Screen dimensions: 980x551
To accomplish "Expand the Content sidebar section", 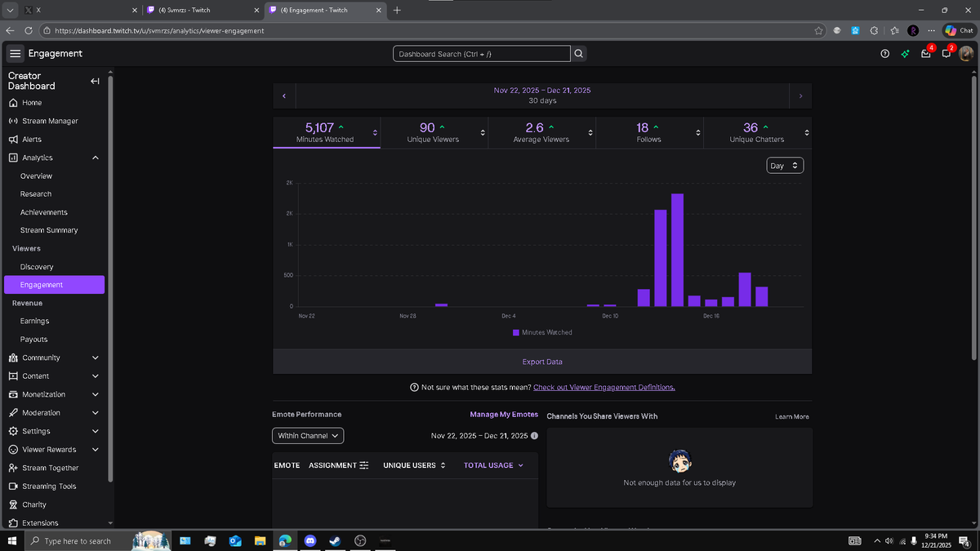I will pyautogui.click(x=96, y=376).
